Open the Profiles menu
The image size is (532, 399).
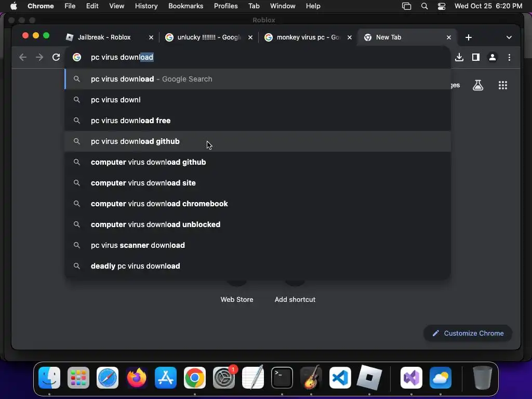(225, 6)
